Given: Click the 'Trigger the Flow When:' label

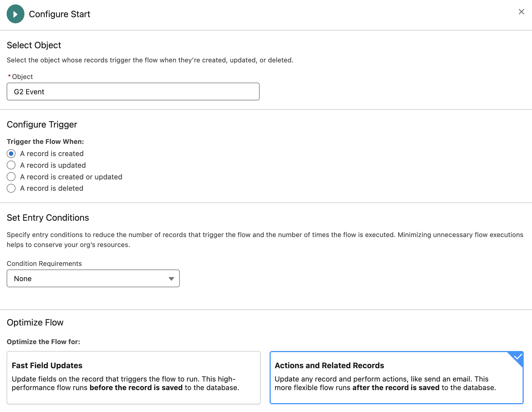Looking at the screenshot, I should [45, 141].
